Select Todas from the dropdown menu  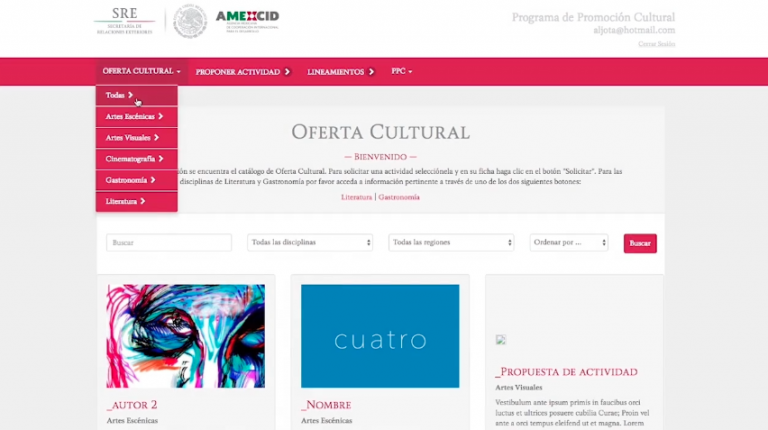[119, 95]
